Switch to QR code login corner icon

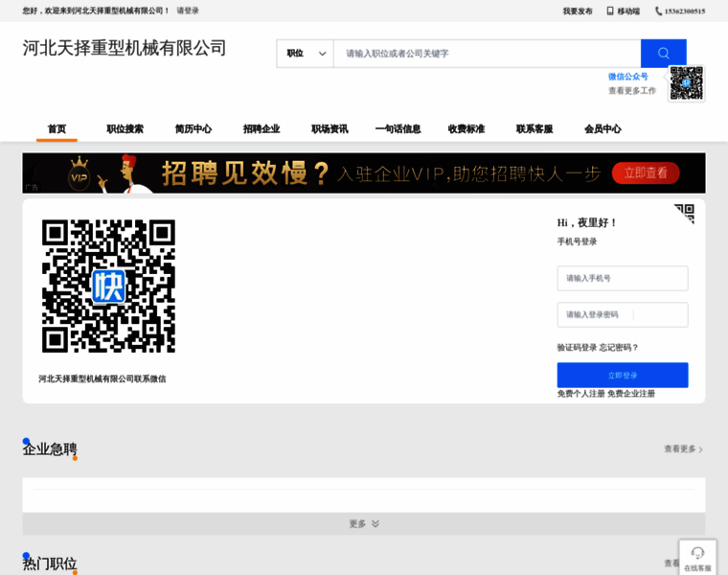[684, 213]
